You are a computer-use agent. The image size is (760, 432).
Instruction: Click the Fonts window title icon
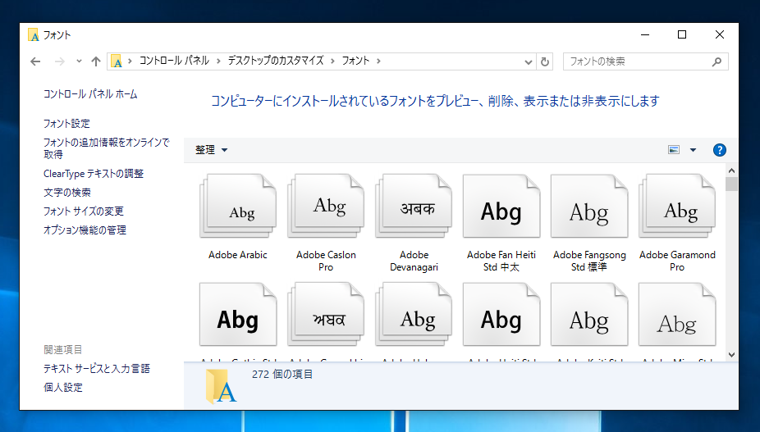click(x=33, y=35)
